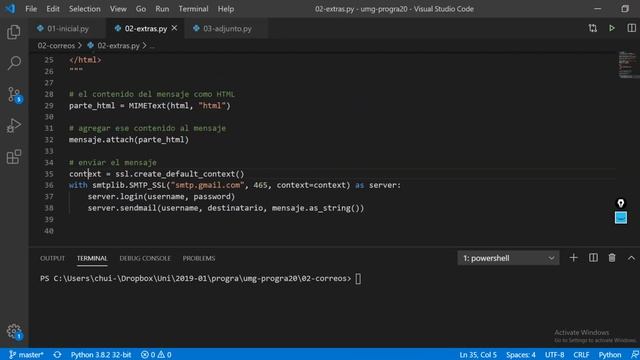Switch to the PROBLEMS panel tab

[199, 258]
